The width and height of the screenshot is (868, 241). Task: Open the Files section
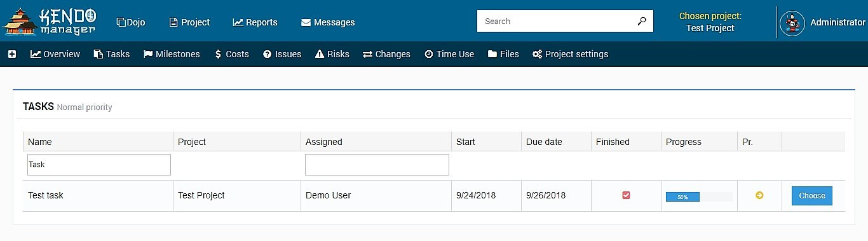[503, 54]
